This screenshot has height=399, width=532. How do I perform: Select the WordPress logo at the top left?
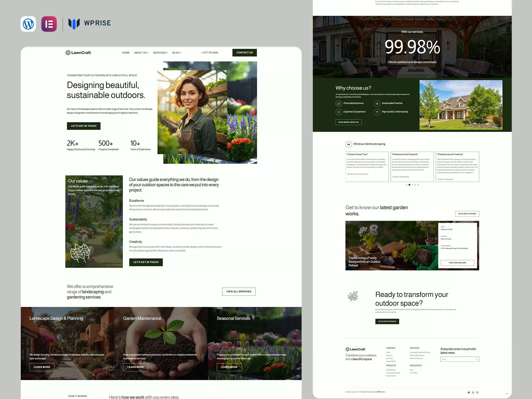[28, 24]
